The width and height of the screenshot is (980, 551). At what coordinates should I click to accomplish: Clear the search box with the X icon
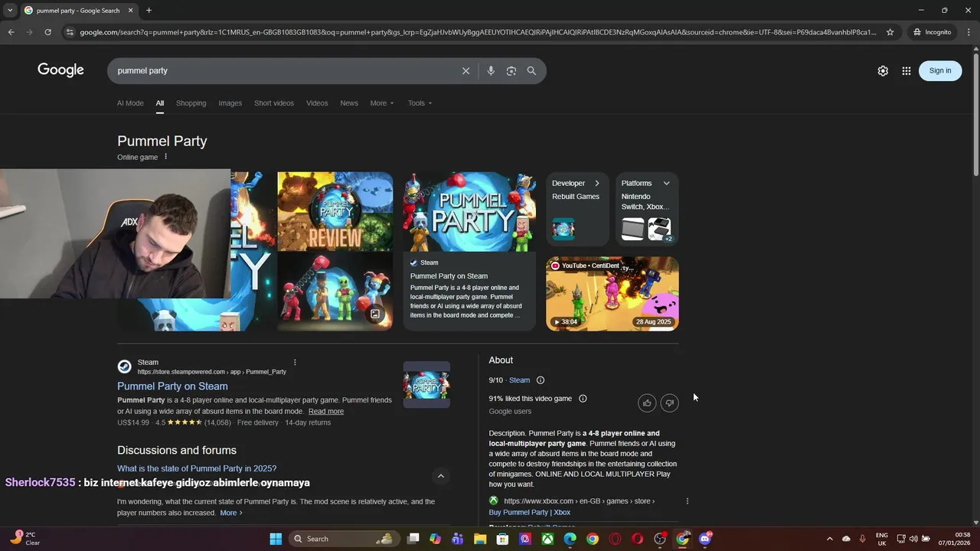point(465,70)
